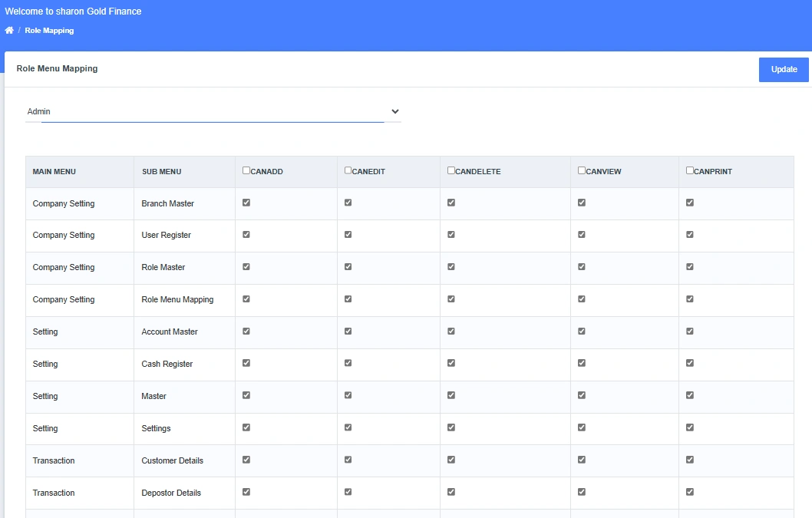Click the Role Menu Mapping panel title

coord(57,68)
